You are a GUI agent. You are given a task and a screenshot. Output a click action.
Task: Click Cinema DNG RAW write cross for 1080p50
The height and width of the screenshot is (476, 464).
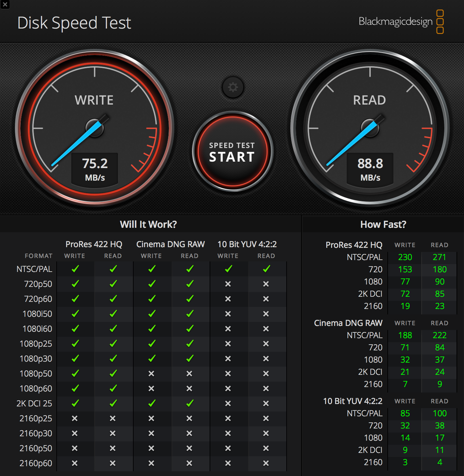click(151, 373)
